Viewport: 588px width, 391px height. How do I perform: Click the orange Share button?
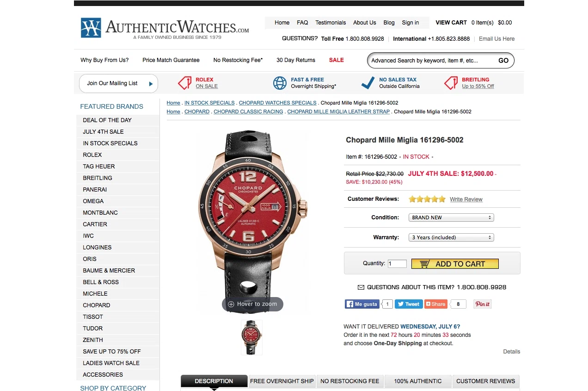(436, 304)
